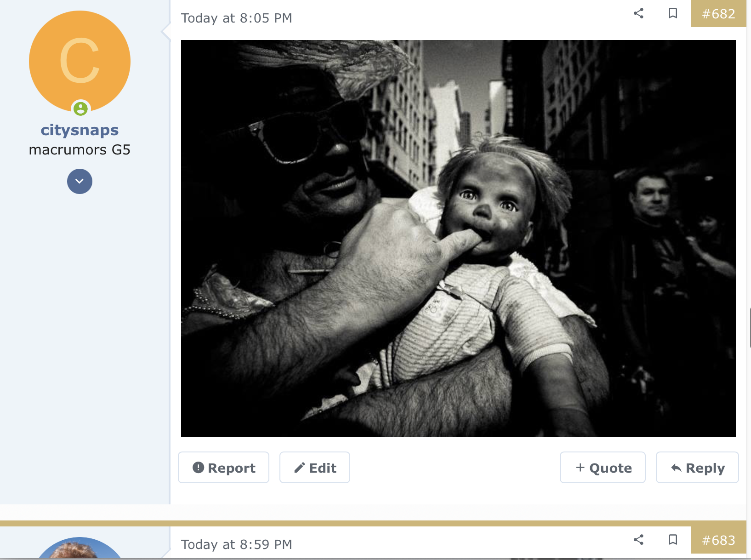Click the exclamation icon inside the Report button
751x560 pixels.
pyautogui.click(x=198, y=467)
